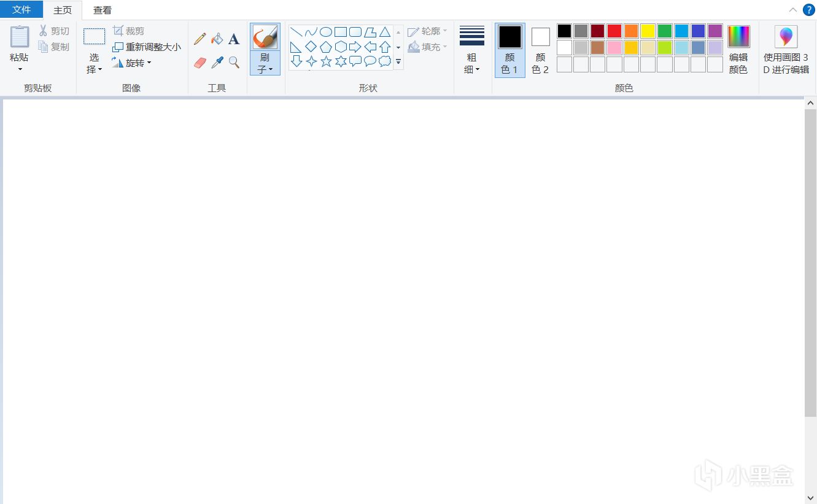This screenshot has width=817, height=504.
Task: Click the 复制 (Copy) button
Action: tap(54, 47)
